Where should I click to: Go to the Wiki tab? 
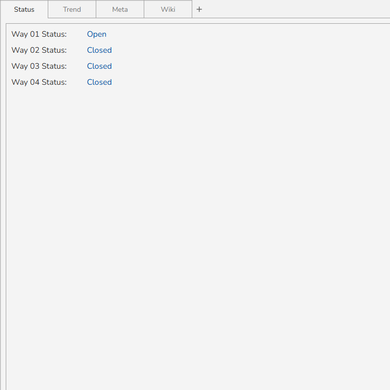[x=168, y=9]
